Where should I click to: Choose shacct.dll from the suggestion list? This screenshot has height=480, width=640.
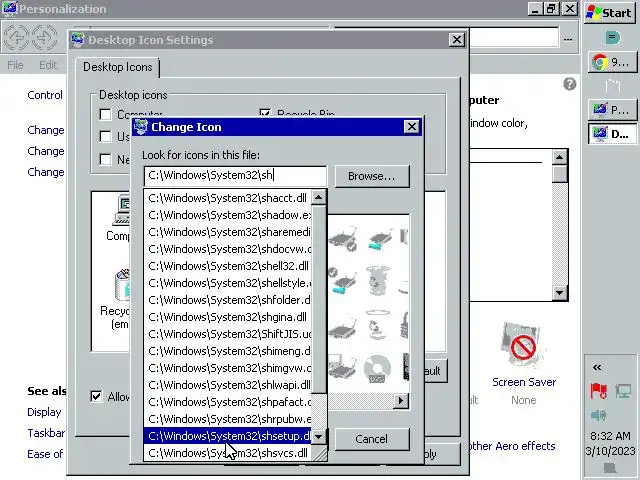(228, 198)
